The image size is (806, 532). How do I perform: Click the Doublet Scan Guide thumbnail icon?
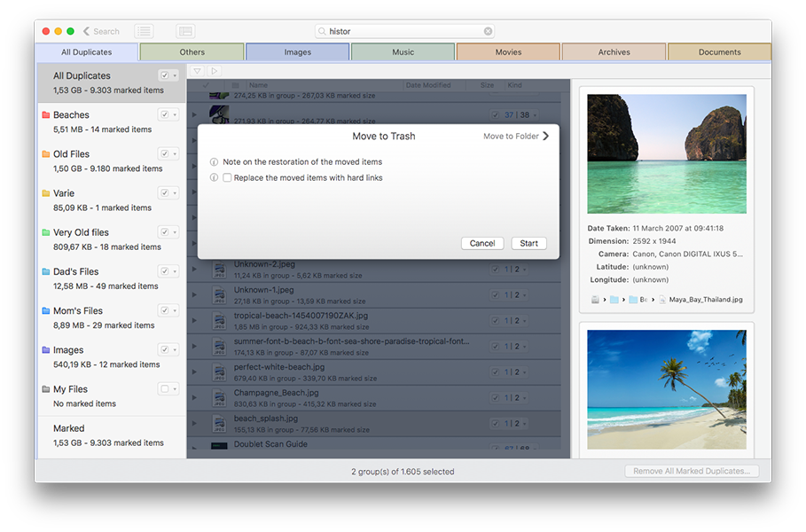219,446
